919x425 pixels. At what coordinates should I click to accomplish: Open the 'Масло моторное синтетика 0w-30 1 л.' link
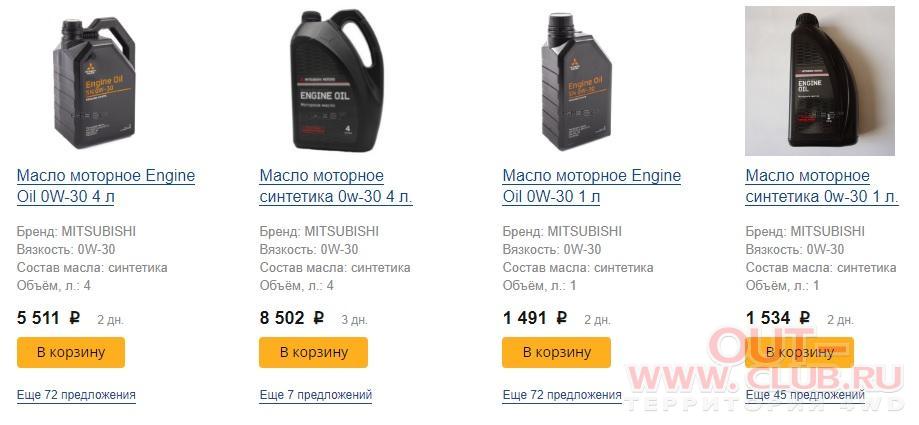tap(822, 186)
